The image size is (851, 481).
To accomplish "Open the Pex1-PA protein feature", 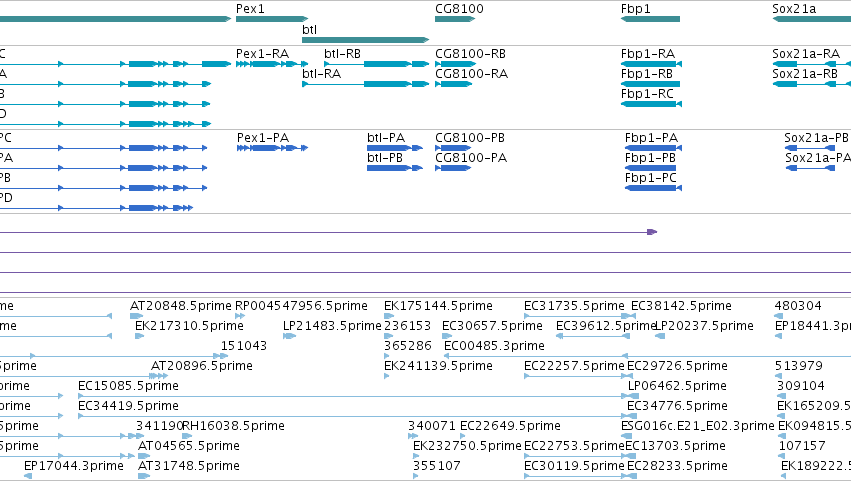I will [x=263, y=138].
